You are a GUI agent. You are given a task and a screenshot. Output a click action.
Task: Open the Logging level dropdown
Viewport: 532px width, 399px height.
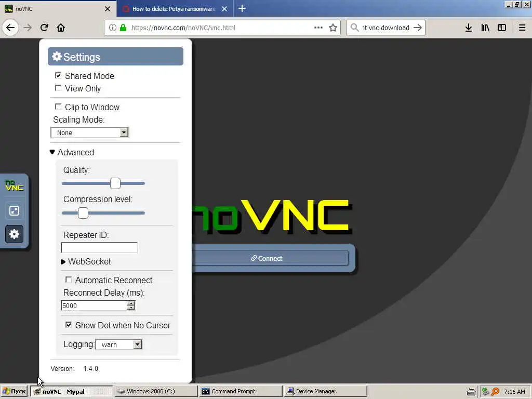tap(118, 345)
